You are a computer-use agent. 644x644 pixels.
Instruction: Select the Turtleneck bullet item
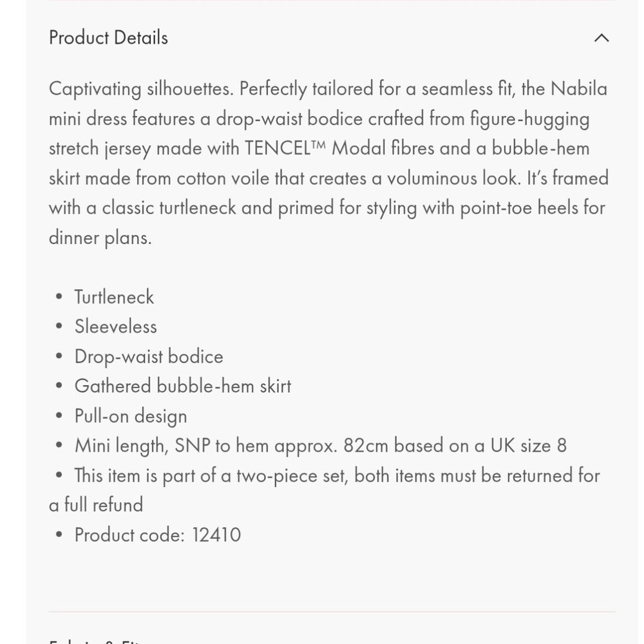pyautogui.click(x=114, y=297)
